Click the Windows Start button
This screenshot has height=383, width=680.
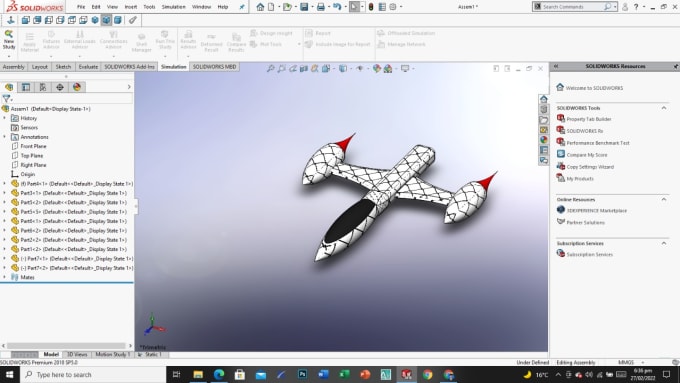(x=9, y=374)
